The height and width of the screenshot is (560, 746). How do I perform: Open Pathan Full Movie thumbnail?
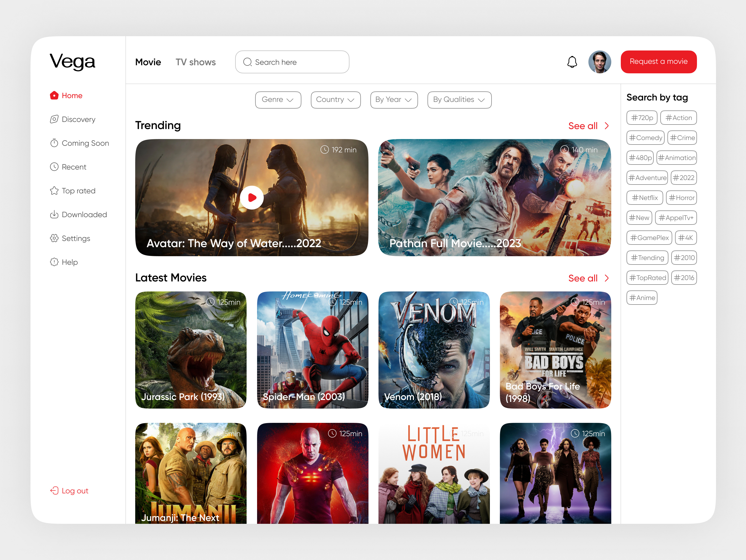point(494,197)
